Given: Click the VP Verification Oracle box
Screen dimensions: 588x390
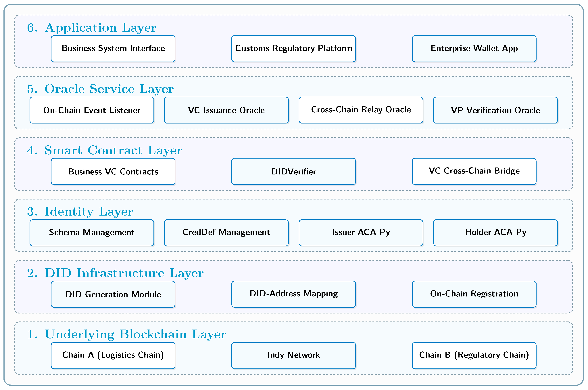Looking at the screenshot, I should (x=496, y=110).
